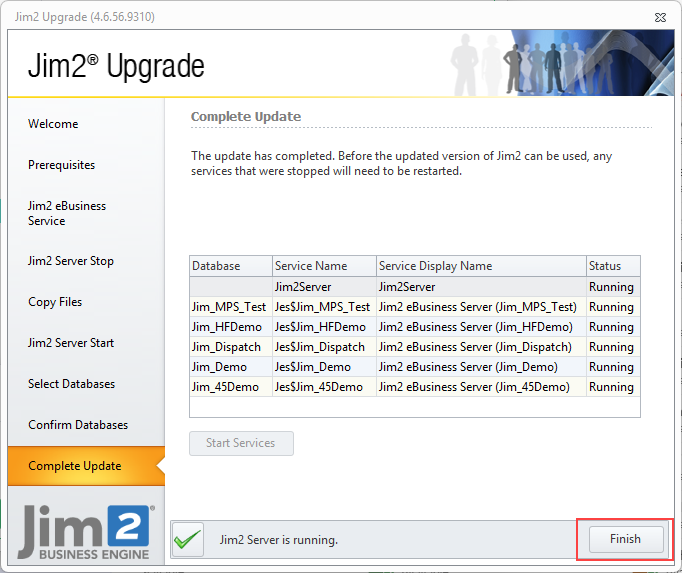The height and width of the screenshot is (573, 682).
Task: Click Running status in Jim_Dispatch row
Action: coord(613,347)
